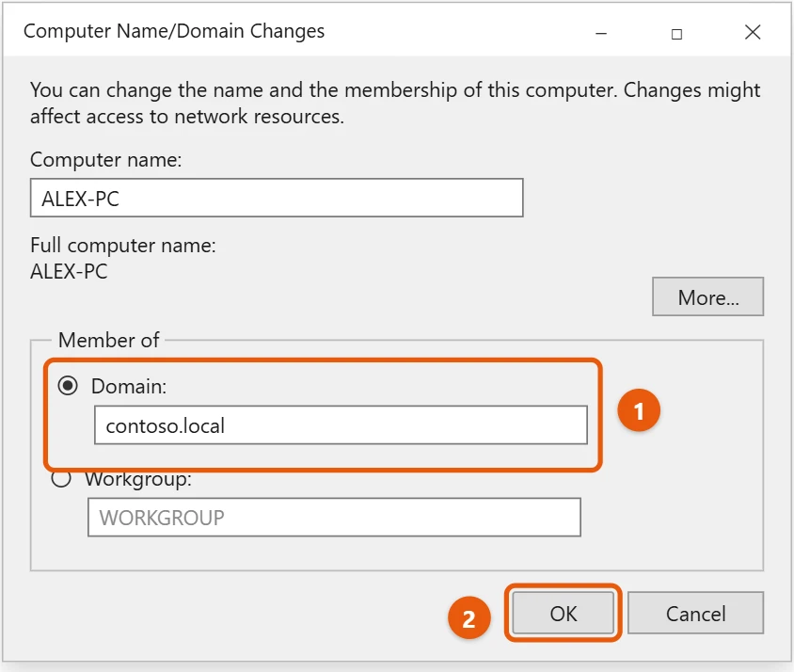The image size is (794, 672).
Task: Maximize the Computer Name/Domain Changes dialog
Action: [x=676, y=34]
